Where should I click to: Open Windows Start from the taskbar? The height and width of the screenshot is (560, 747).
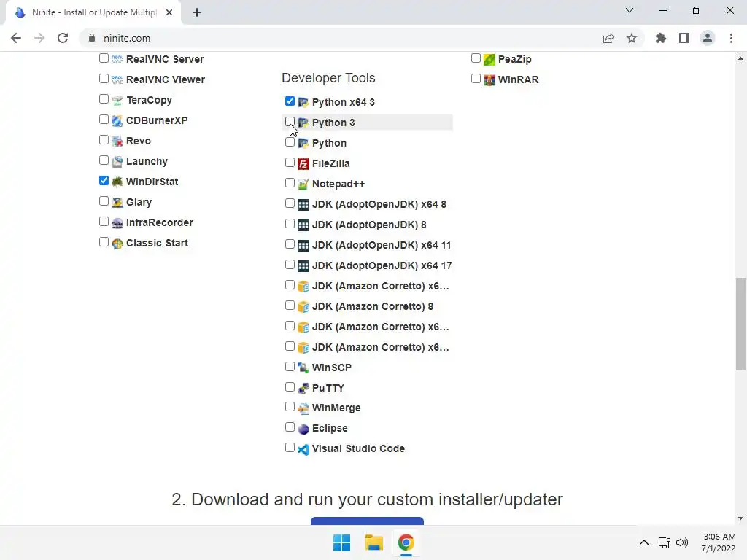[x=341, y=542]
